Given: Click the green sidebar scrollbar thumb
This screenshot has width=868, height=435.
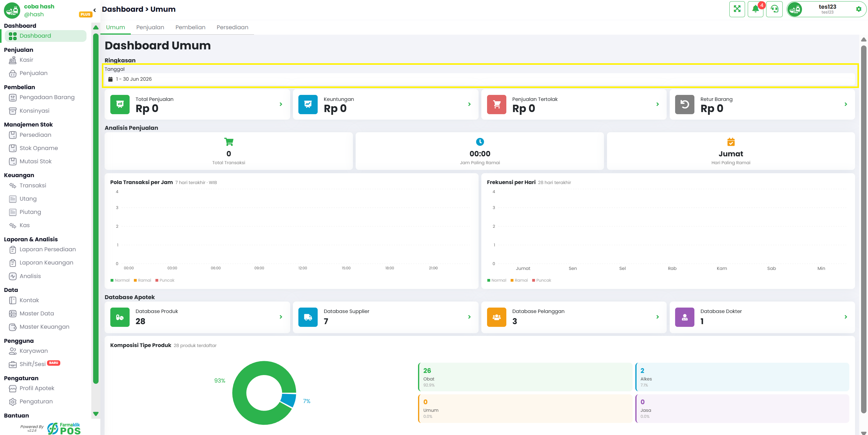Looking at the screenshot, I should (x=96, y=209).
